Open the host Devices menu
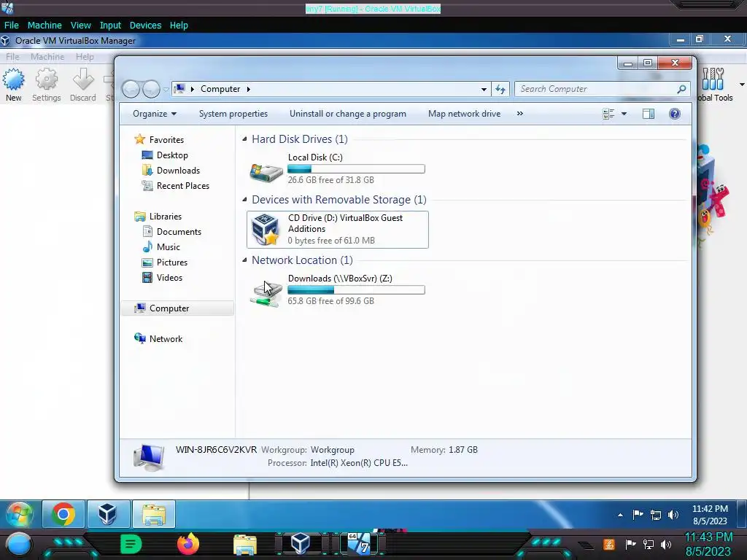Viewport: 747px width, 560px height. coord(145,26)
